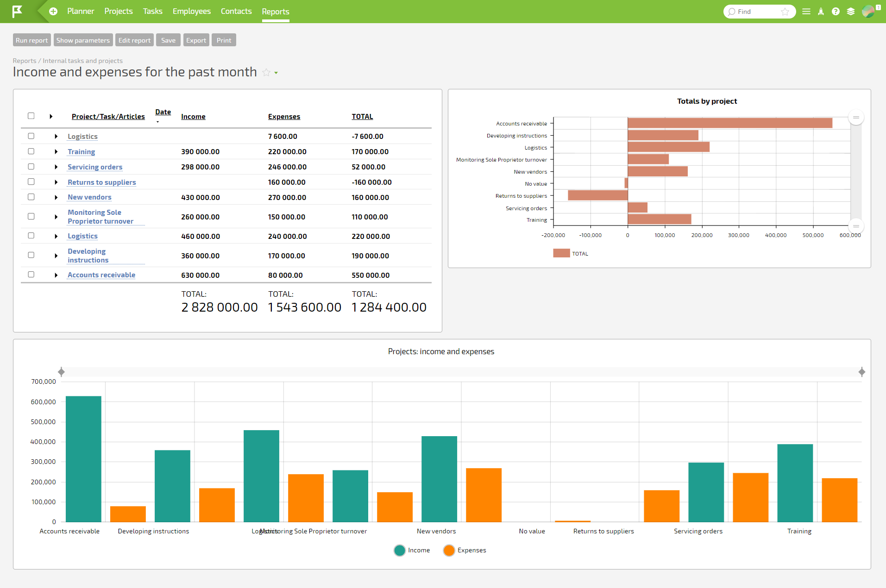Expand the Developing instructions row
Screen dimensions: 886x588
56,256
